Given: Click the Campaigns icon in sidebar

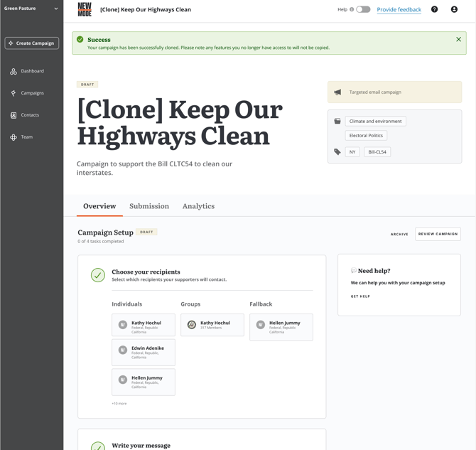Looking at the screenshot, I should point(13,93).
